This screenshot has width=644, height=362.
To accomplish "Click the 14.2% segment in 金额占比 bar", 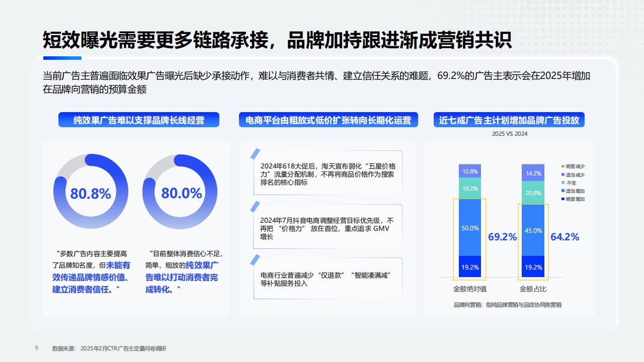I will click(533, 173).
